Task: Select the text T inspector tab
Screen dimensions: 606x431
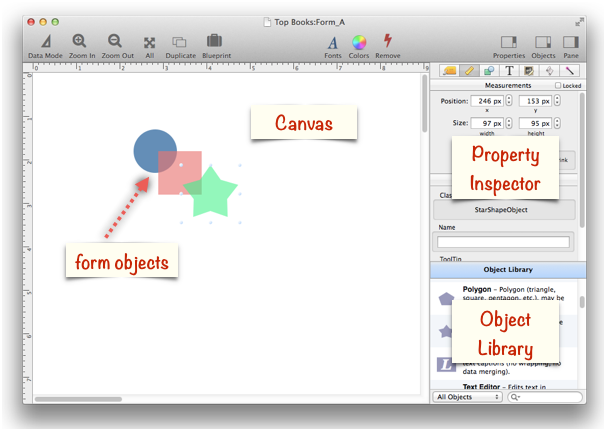Action: [x=509, y=71]
